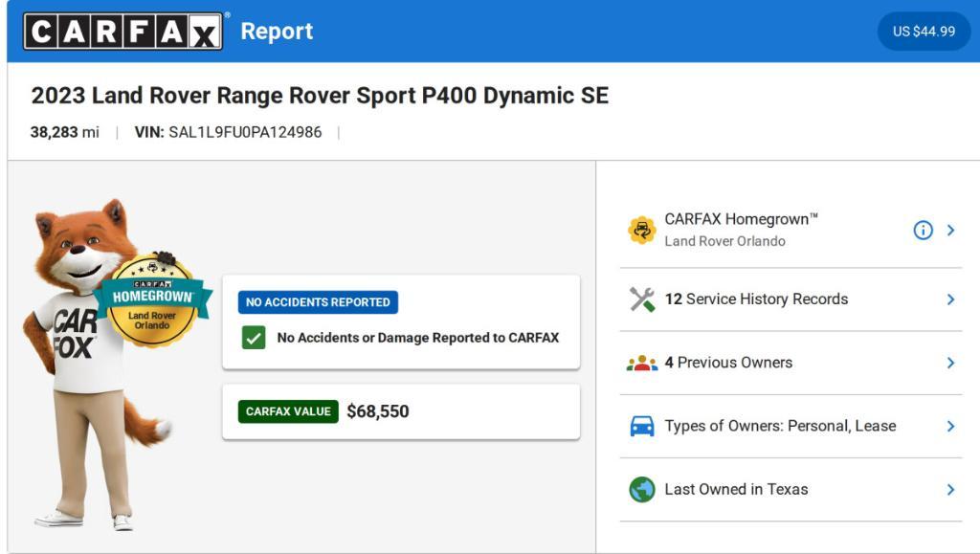Click the blue car owner types icon
The width and height of the screenshot is (980, 554).
point(642,426)
